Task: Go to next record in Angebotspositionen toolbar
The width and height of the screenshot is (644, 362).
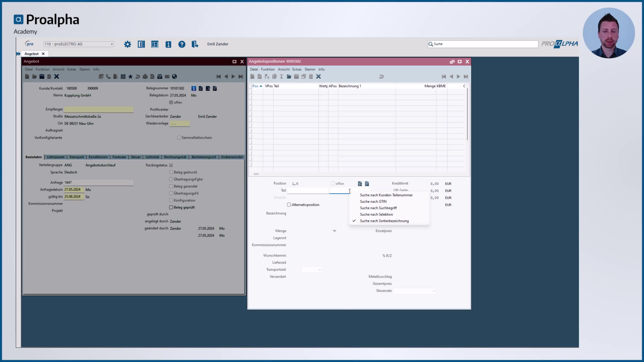Action: [x=458, y=76]
